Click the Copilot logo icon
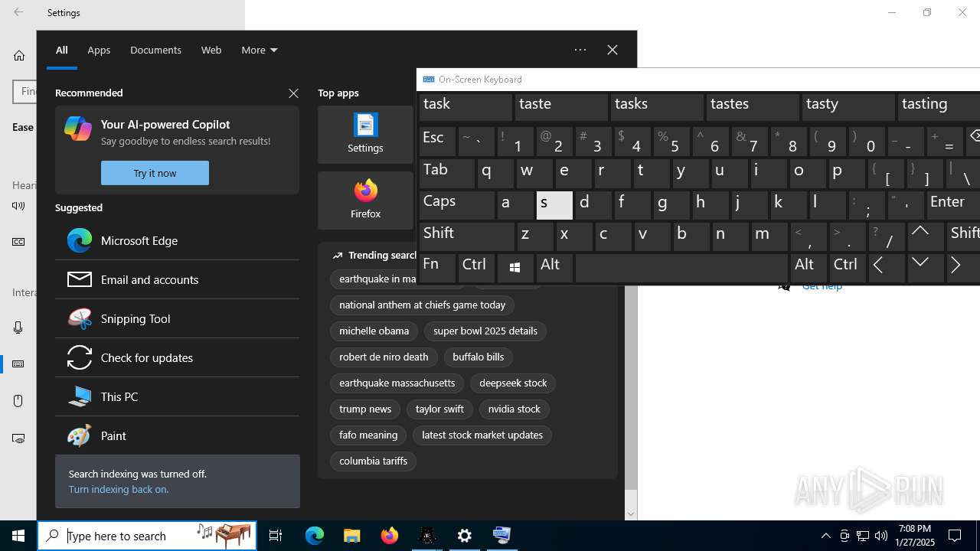Viewport: 980px width, 551px height. pos(78,129)
